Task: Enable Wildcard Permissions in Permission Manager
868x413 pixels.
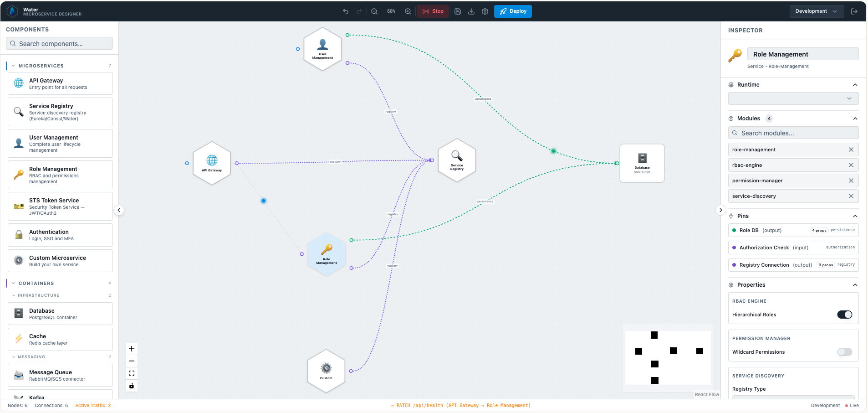Action: pyautogui.click(x=844, y=352)
